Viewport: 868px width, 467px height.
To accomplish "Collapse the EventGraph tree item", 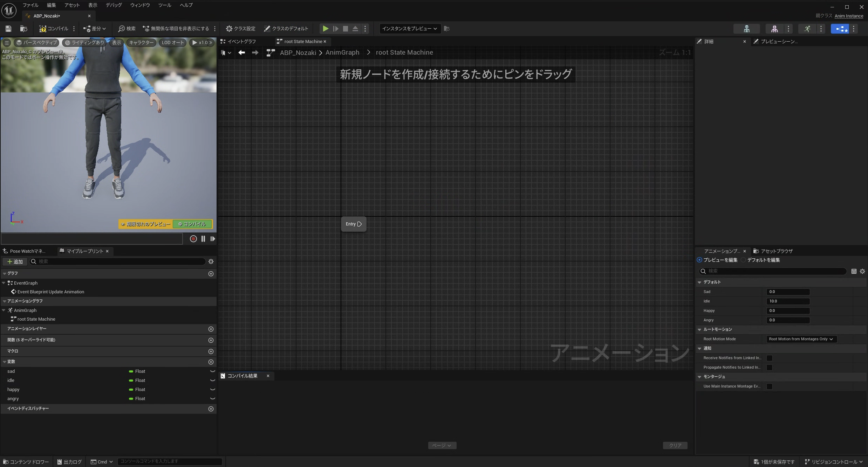I will (4, 283).
